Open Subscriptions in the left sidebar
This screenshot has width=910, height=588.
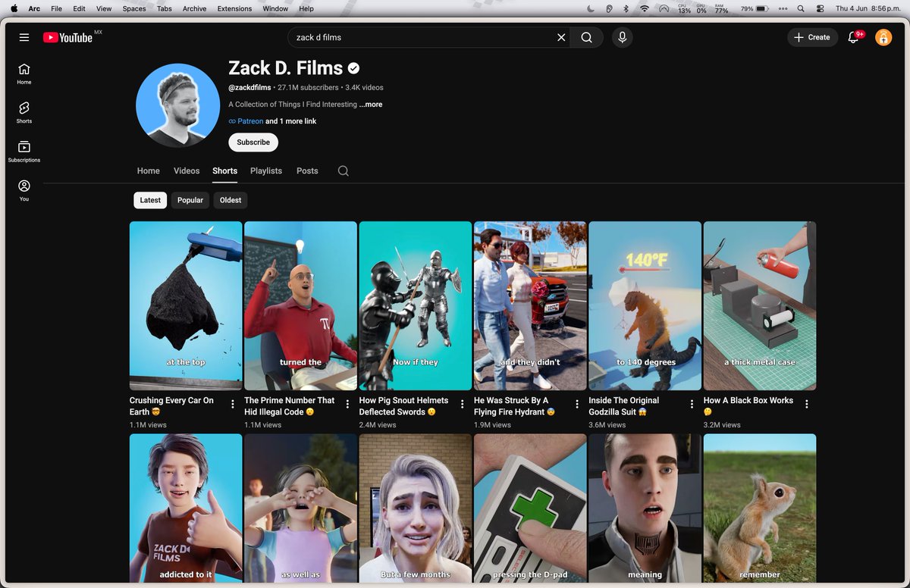point(24,151)
